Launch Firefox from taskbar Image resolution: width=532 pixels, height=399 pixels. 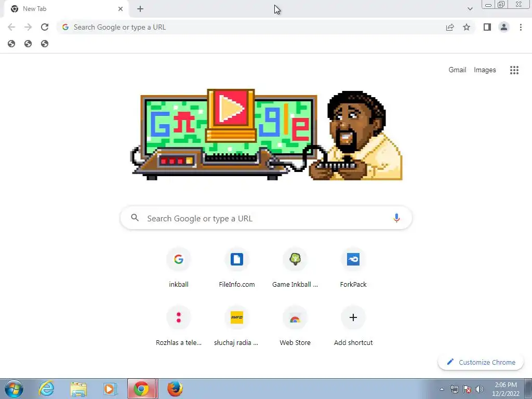click(175, 389)
